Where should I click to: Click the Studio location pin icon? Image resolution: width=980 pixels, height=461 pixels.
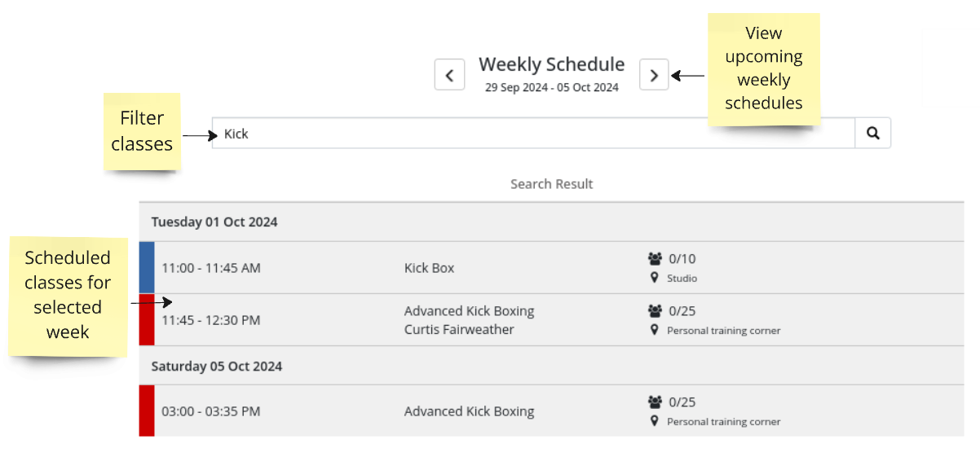click(654, 278)
